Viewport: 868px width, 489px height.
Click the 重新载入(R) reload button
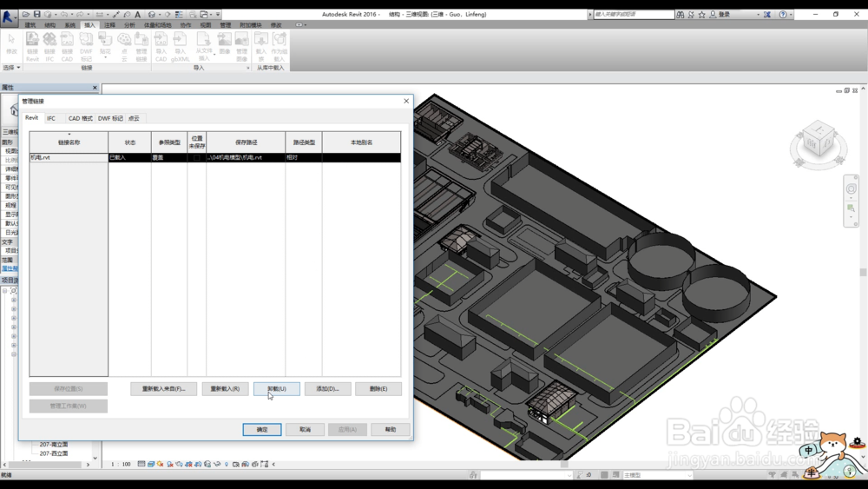[225, 389]
